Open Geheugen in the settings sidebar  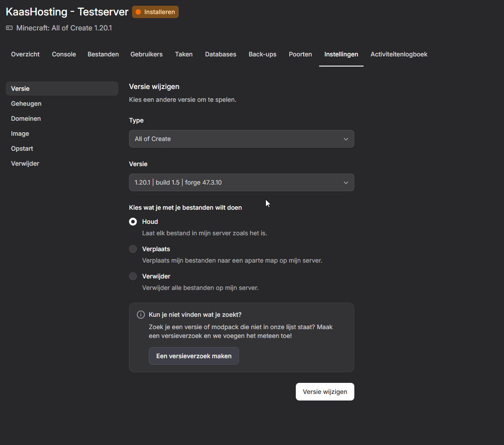click(26, 104)
